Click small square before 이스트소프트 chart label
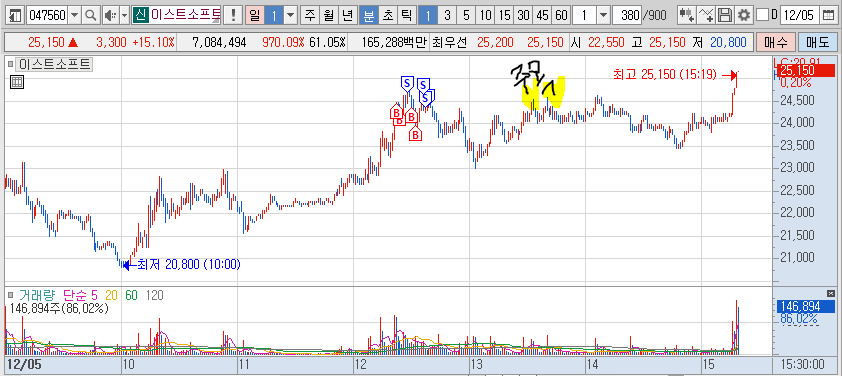 [x=11, y=65]
